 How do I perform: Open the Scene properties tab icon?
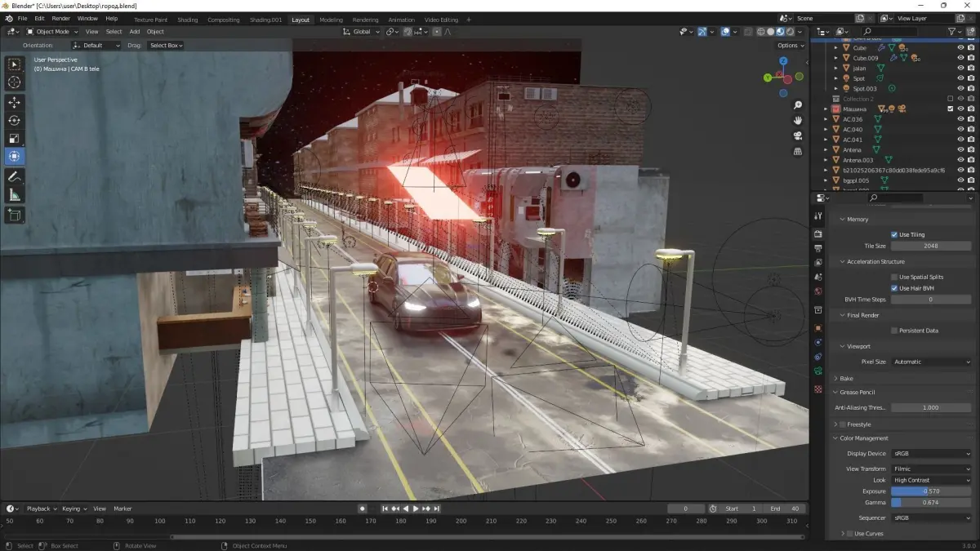coord(818,278)
